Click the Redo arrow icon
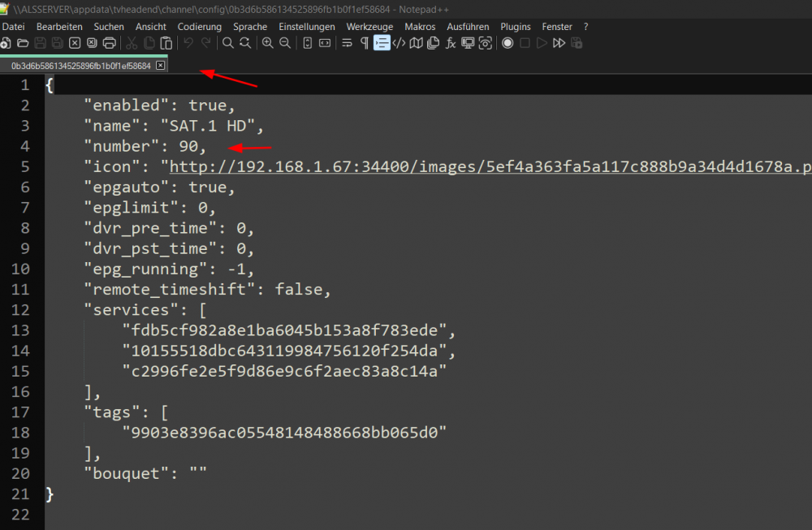The width and height of the screenshot is (812, 530). [206, 43]
